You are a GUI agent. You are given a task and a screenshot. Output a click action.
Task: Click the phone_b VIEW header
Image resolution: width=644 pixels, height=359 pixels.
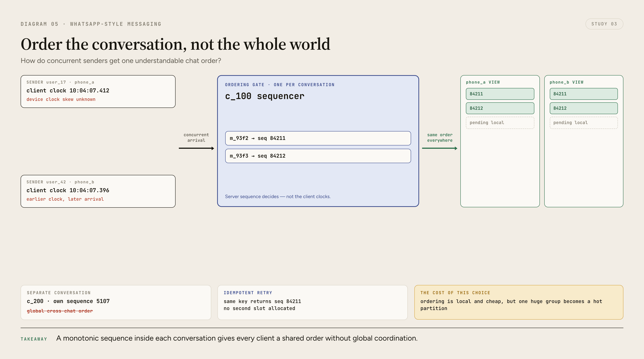click(567, 82)
